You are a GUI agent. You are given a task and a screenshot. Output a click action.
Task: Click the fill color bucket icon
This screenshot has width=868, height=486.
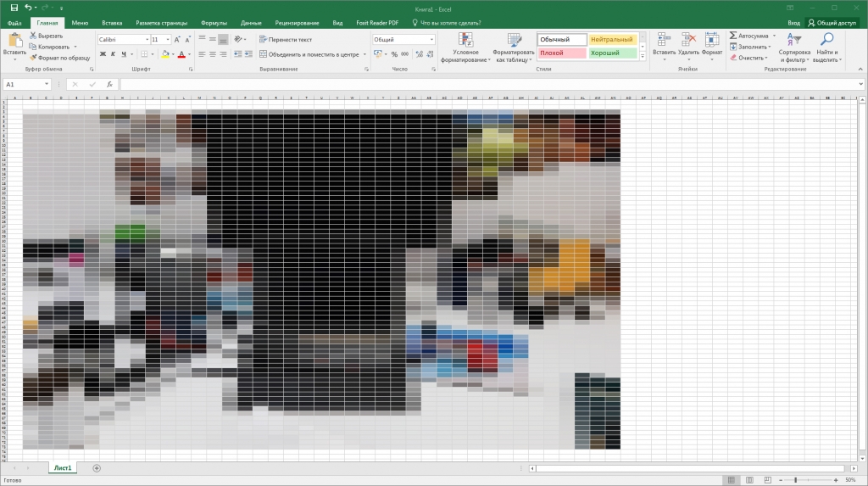(x=165, y=54)
